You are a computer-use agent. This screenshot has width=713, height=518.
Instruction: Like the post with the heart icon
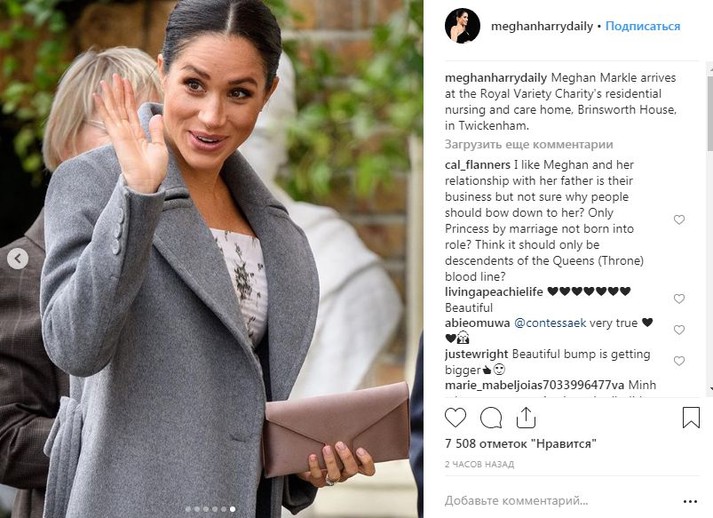tap(455, 417)
